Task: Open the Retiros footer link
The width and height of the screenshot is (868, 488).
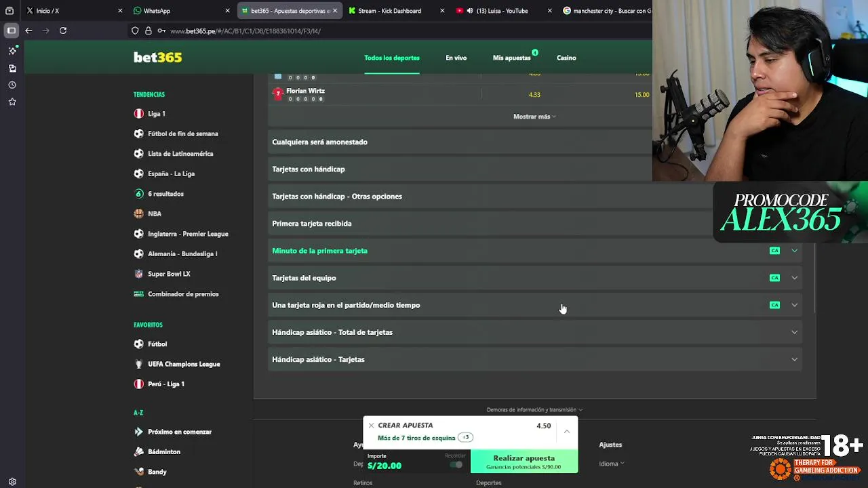Action: point(363,483)
